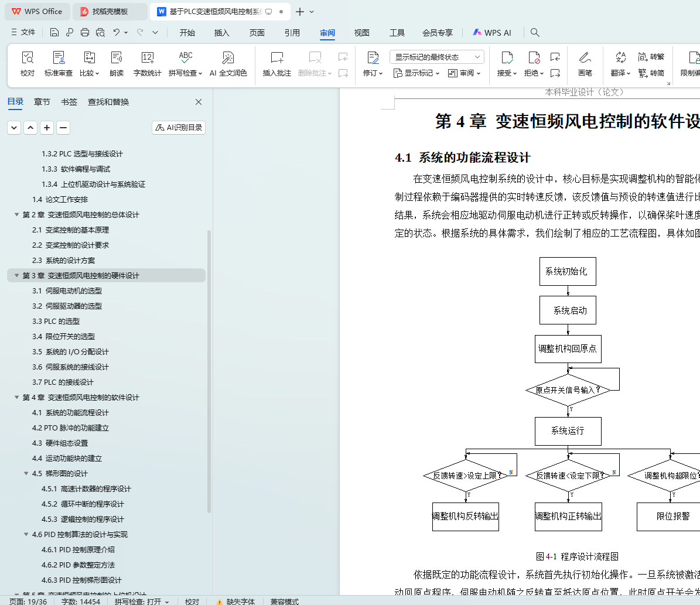
Task: Collapse 第 3 章 outline node
Action: (x=16, y=275)
